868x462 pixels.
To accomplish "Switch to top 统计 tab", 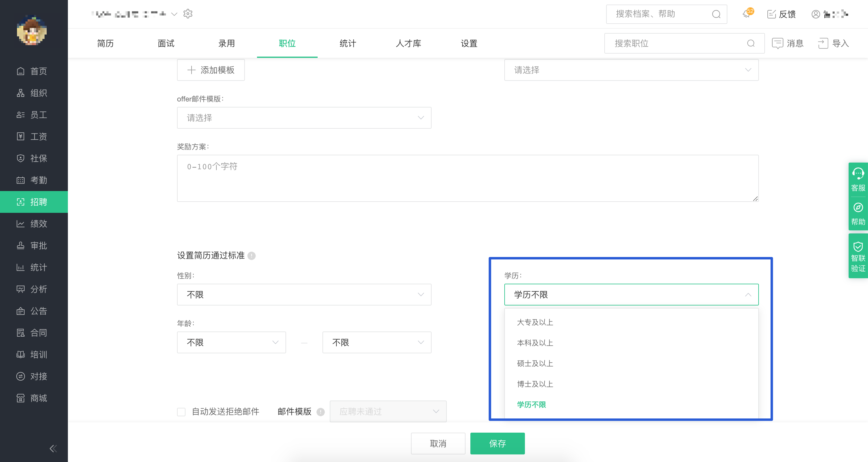I will [348, 43].
